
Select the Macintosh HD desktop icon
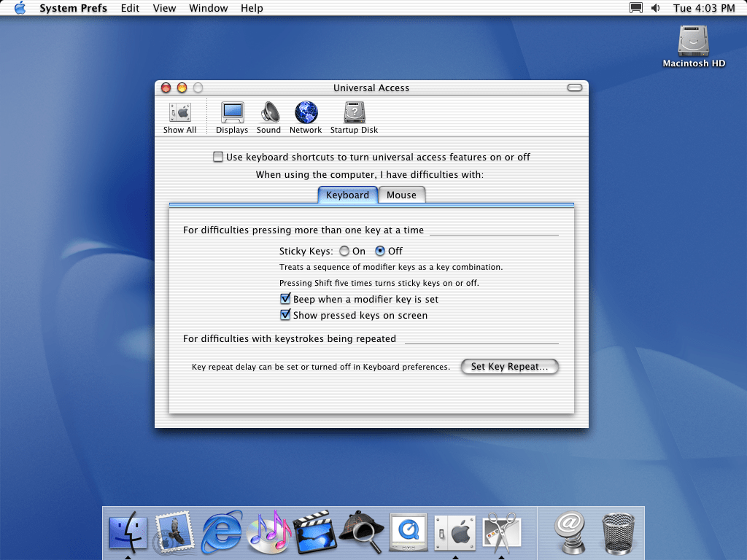[694, 47]
